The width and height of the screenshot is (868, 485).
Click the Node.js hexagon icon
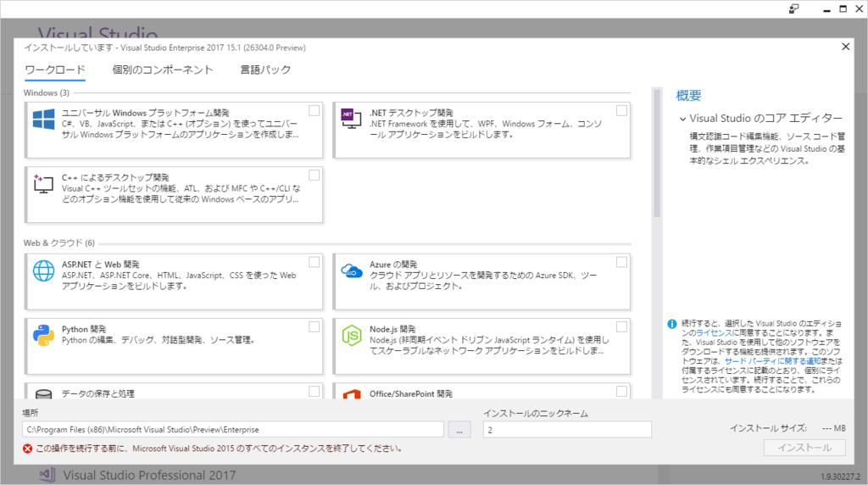coord(352,336)
